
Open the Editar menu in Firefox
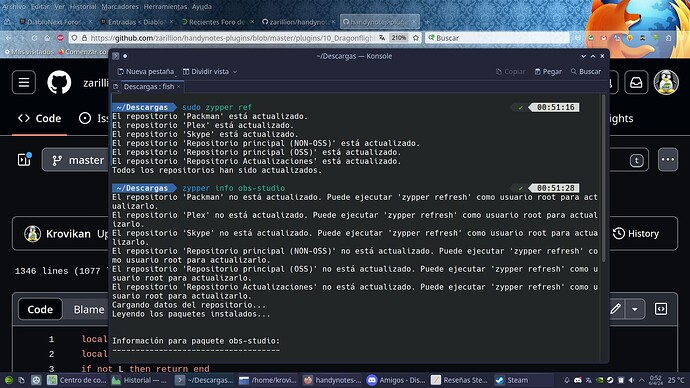click(x=40, y=7)
